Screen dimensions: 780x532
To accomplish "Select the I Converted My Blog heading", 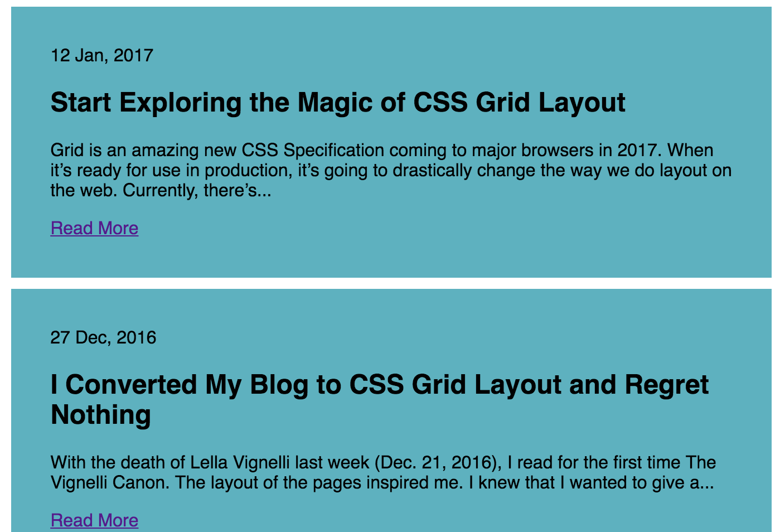I will pyautogui.click(x=380, y=400).
